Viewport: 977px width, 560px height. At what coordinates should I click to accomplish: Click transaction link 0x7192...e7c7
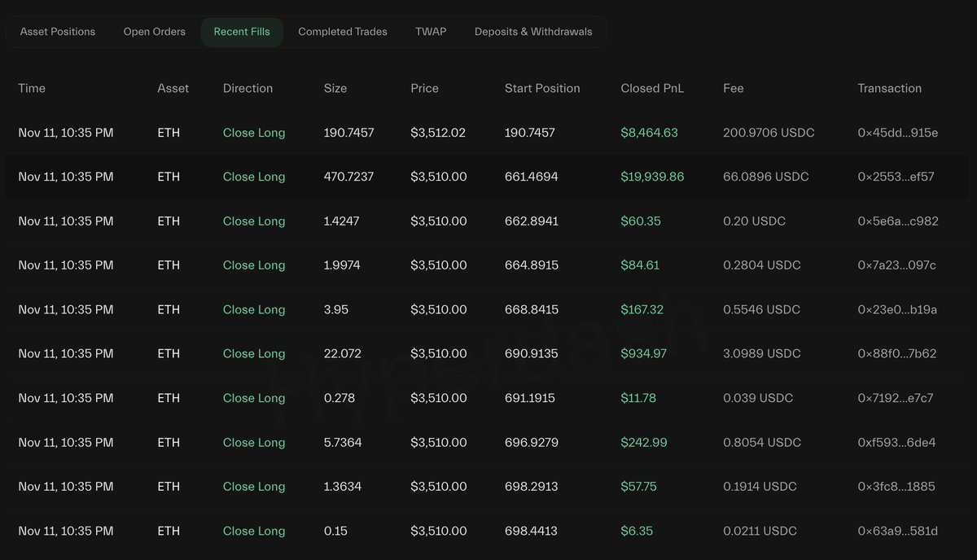896,398
